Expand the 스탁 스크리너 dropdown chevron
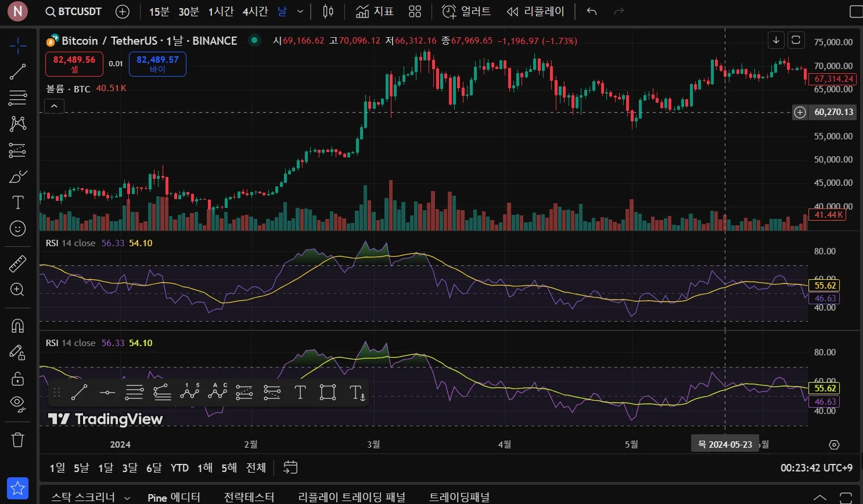The width and height of the screenshot is (863, 504). 127,498
